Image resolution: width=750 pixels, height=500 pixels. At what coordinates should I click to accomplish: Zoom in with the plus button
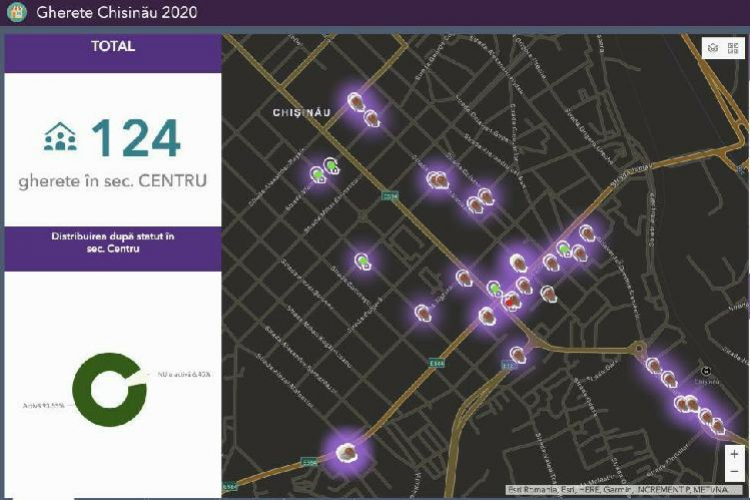coord(735,454)
